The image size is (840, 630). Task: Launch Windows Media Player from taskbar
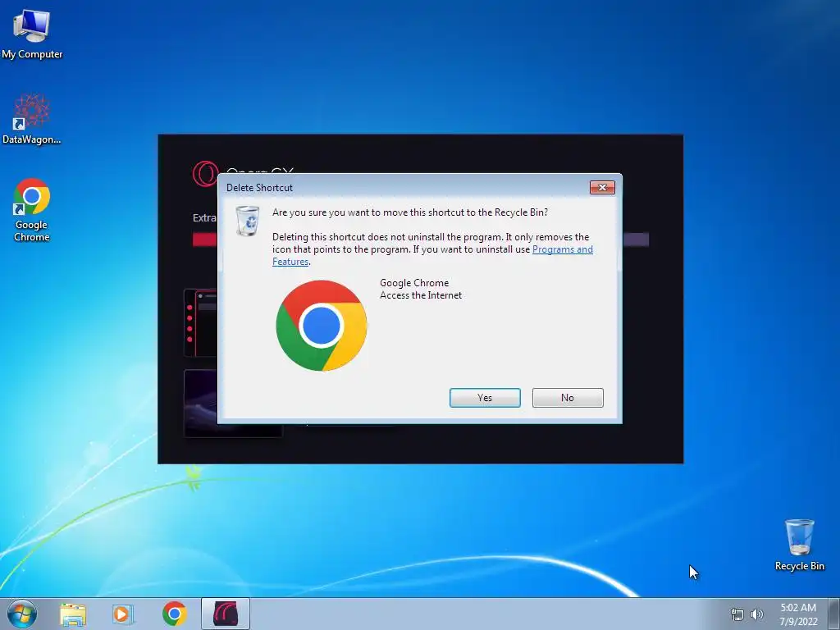click(123, 614)
